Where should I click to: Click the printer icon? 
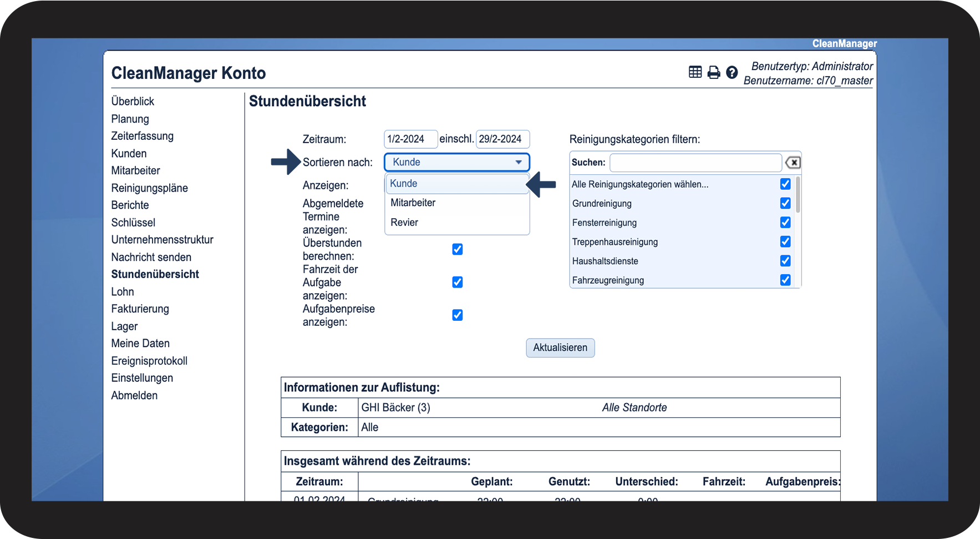coord(714,72)
